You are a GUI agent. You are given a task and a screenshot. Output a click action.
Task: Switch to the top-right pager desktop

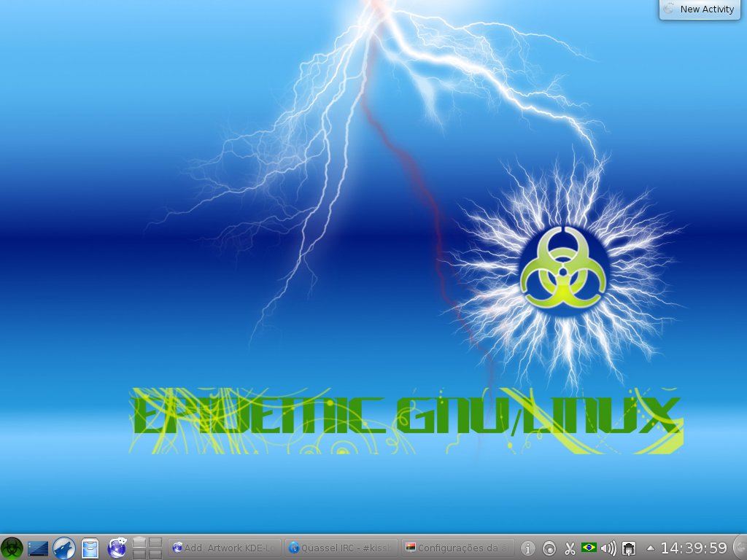coord(155,542)
